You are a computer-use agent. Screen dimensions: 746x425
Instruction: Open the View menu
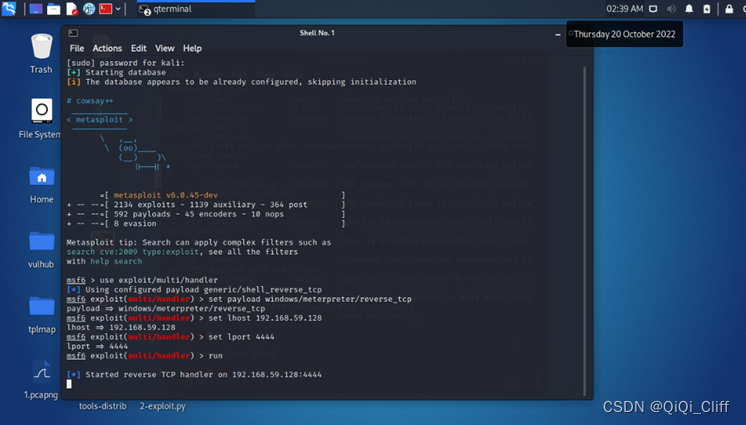coord(165,48)
